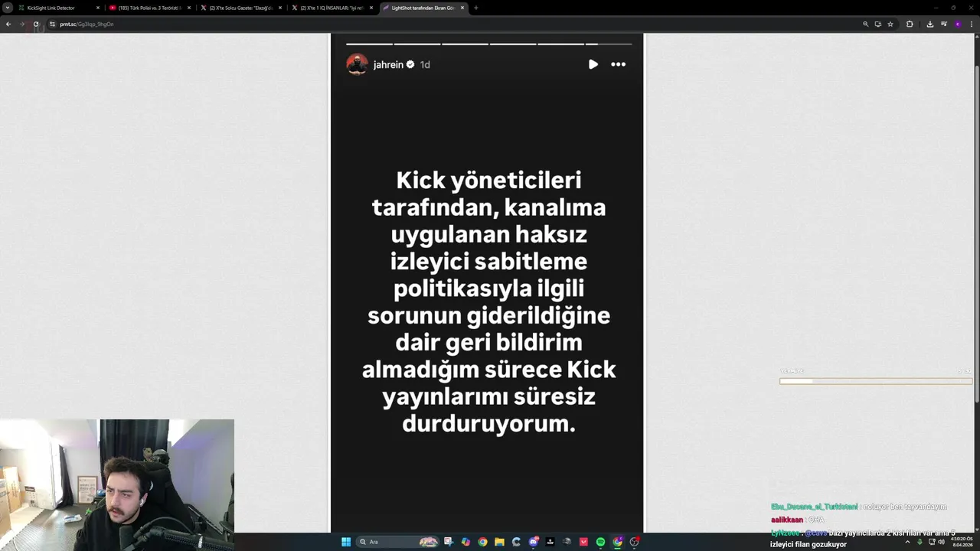The width and height of the screenshot is (980, 551).
Task: Close the X'te Solcu Gazete tab
Action: tap(280, 8)
